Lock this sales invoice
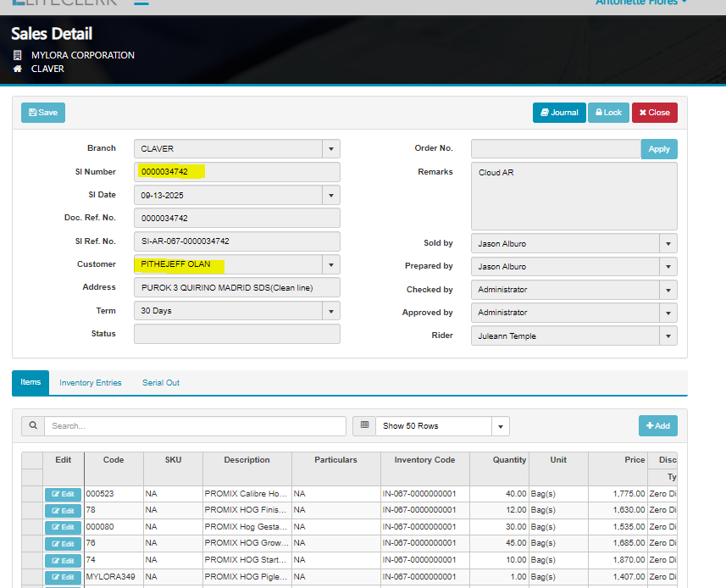The width and height of the screenshot is (726, 588). tap(608, 113)
